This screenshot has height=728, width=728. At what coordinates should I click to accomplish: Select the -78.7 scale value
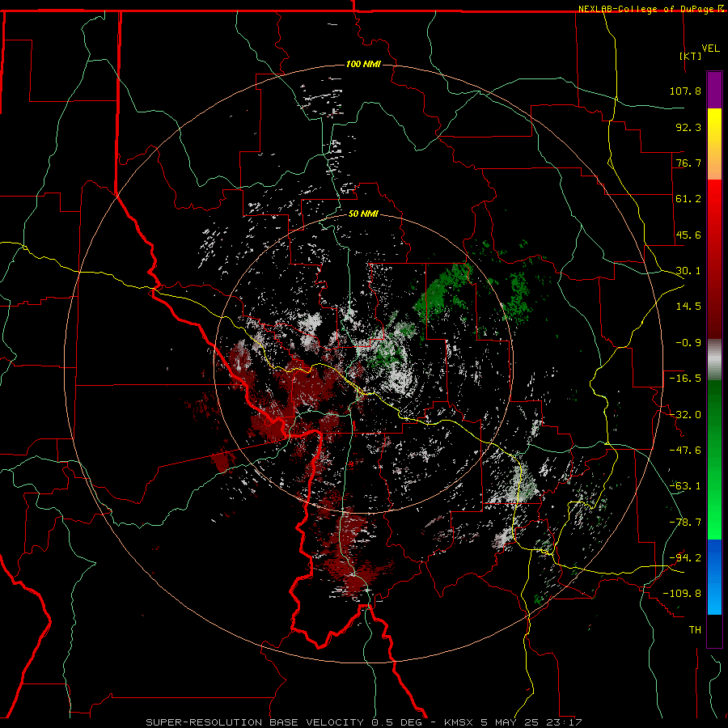[x=685, y=523]
